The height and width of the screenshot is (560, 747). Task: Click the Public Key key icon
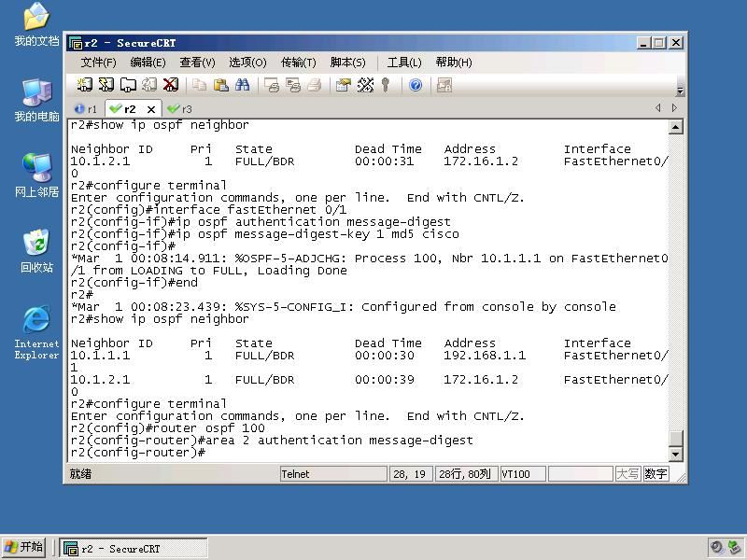[386, 85]
